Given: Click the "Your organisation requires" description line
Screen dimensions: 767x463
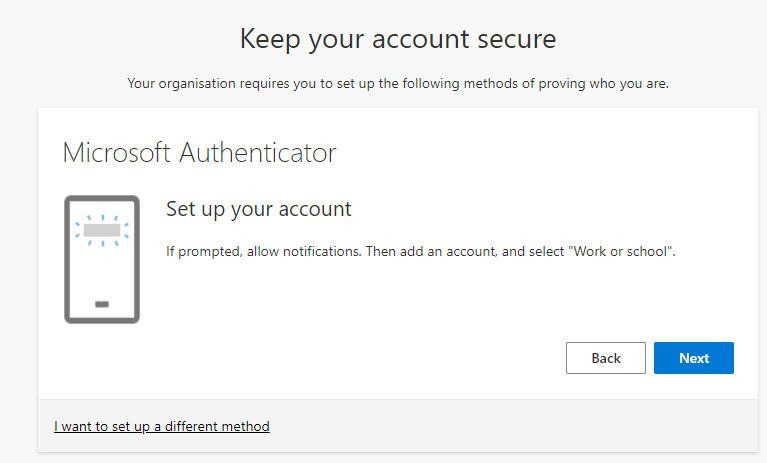Looking at the screenshot, I should pos(398,83).
